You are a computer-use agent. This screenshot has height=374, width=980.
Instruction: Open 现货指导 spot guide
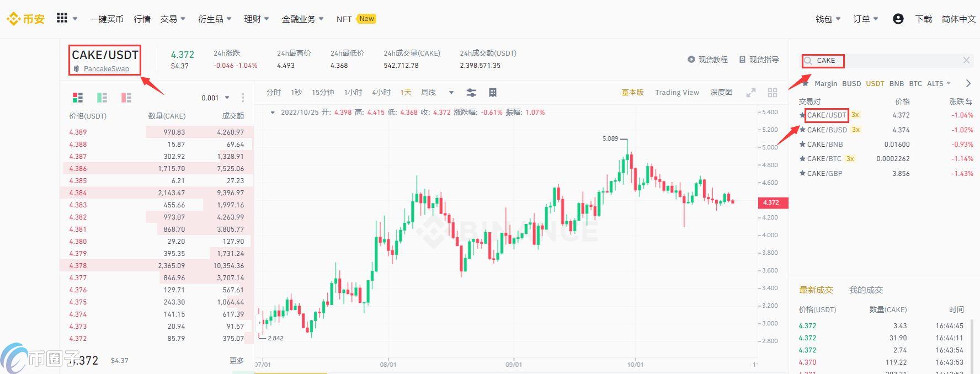pos(764,60)
